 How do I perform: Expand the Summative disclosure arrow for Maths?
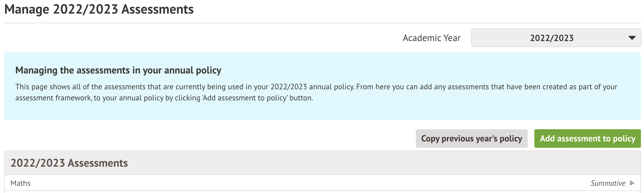pos(632,183)
